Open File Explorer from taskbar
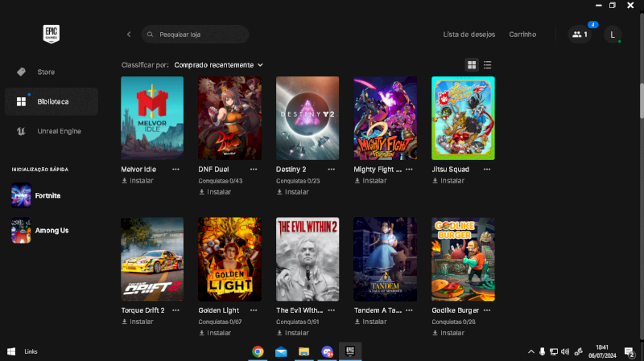644x361 pixels. (x=304, y=351)
